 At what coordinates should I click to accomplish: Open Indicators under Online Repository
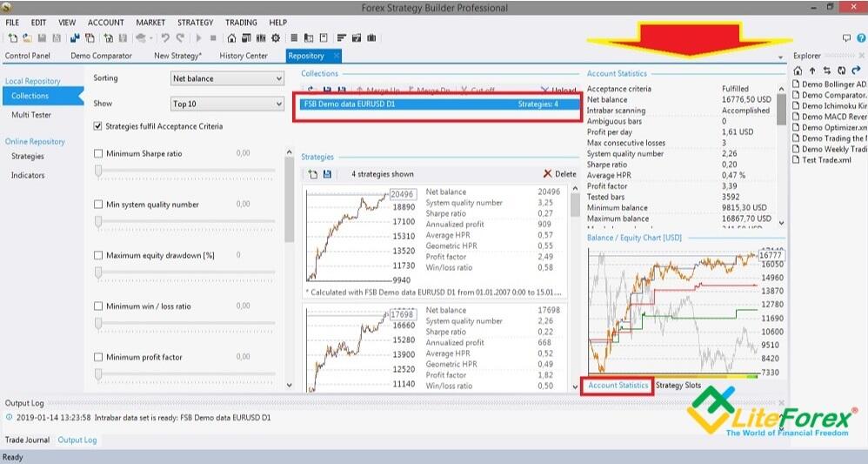coord(28,175)
